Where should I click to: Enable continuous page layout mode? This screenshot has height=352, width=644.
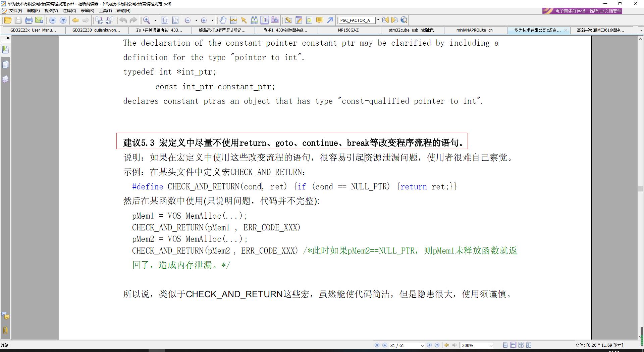point(513,345)
